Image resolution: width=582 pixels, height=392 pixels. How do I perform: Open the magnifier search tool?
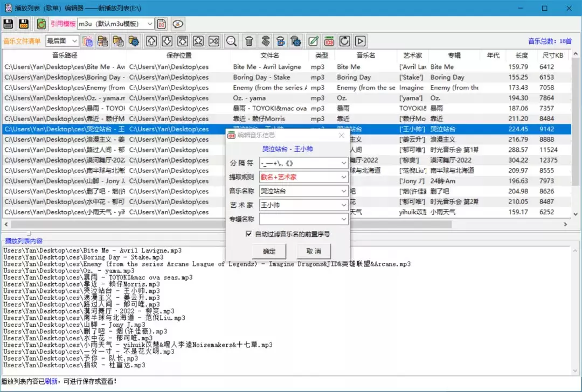tap(232, 41)
